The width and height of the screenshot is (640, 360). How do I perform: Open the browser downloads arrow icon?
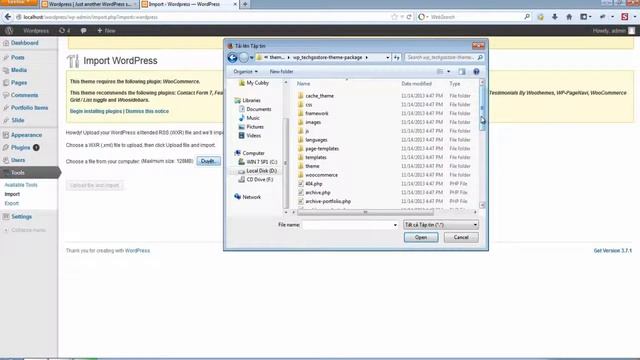point(555,17)
